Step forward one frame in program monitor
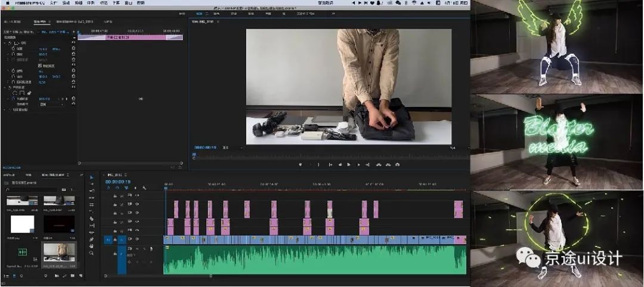This screenshot has width=644, height=287. 358,165
